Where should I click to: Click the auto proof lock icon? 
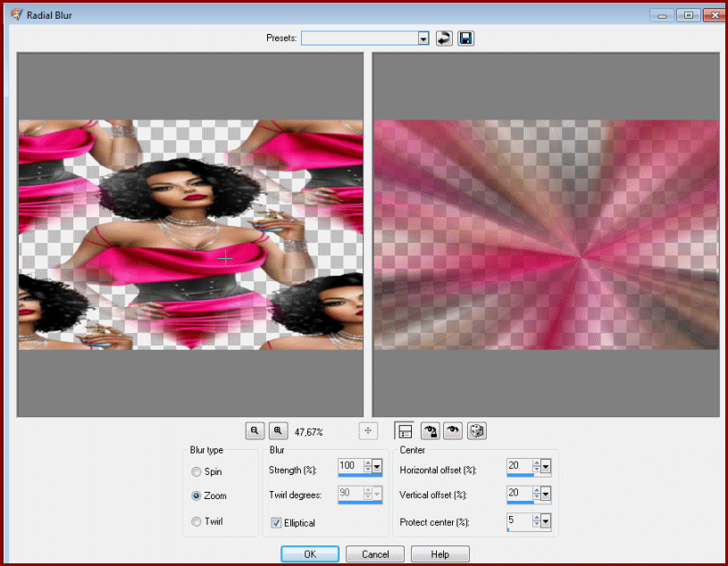tap(431, 431)
